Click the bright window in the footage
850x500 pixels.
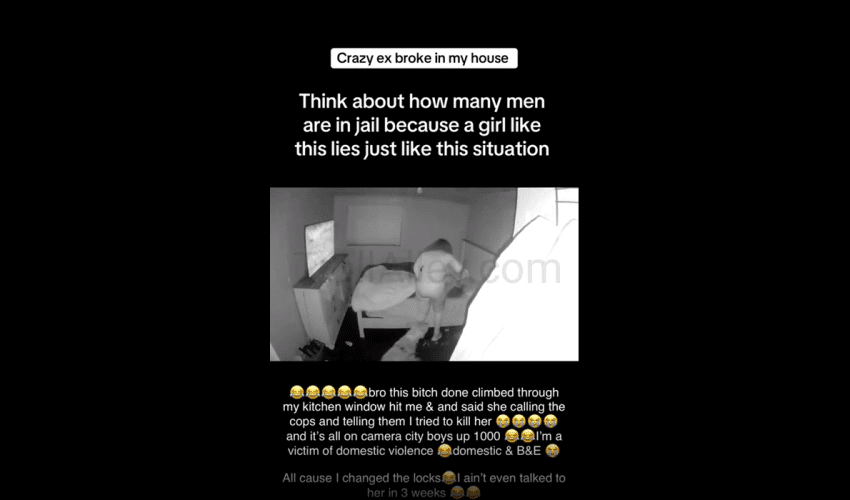(x=546, y=211)
